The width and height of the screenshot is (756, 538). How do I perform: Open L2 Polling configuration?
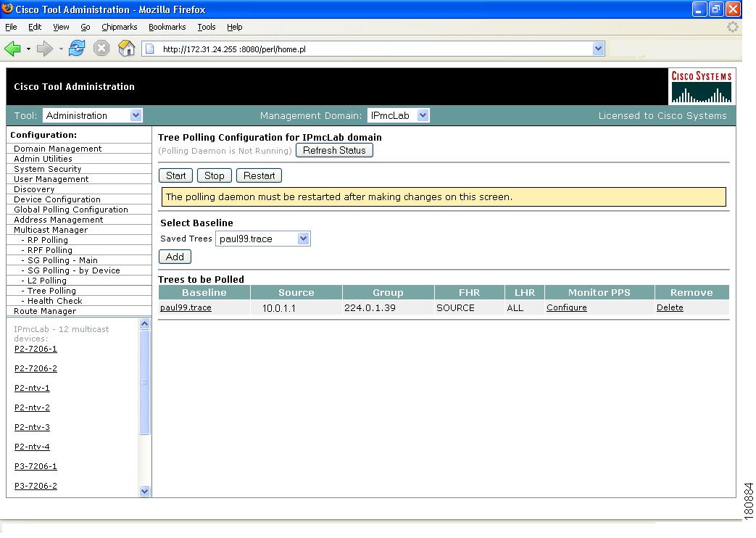pyautogui.click(x=47, y=281)
